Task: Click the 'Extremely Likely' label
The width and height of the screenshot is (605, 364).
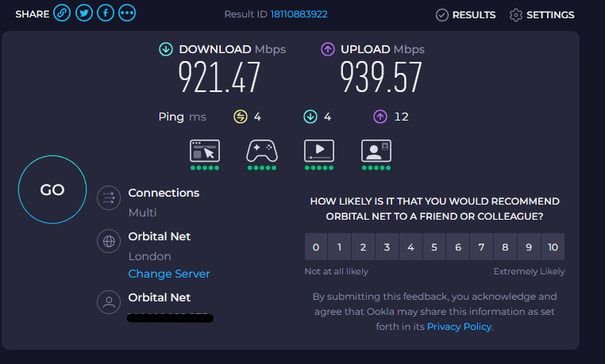Action: 529,271
